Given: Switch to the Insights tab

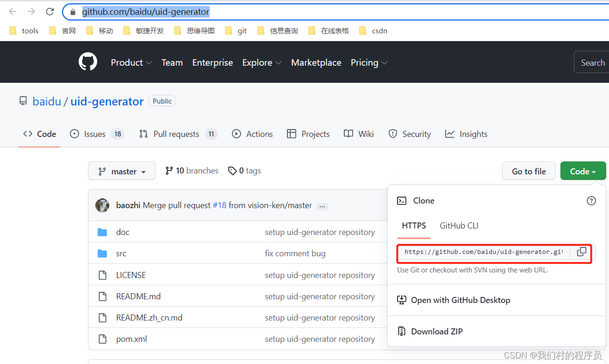Looking at the screenshot, I should click(466, 134).
